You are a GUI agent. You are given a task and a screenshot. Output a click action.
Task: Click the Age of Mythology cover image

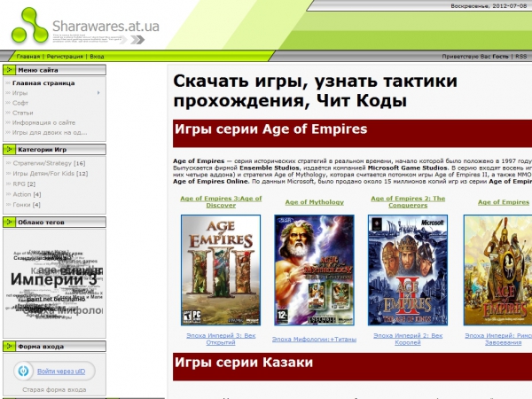point(314,270)
